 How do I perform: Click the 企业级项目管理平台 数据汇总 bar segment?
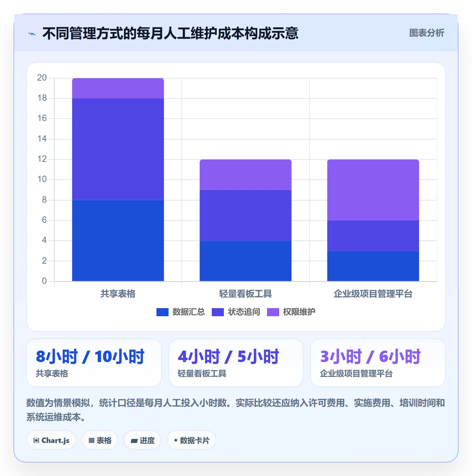373,266
